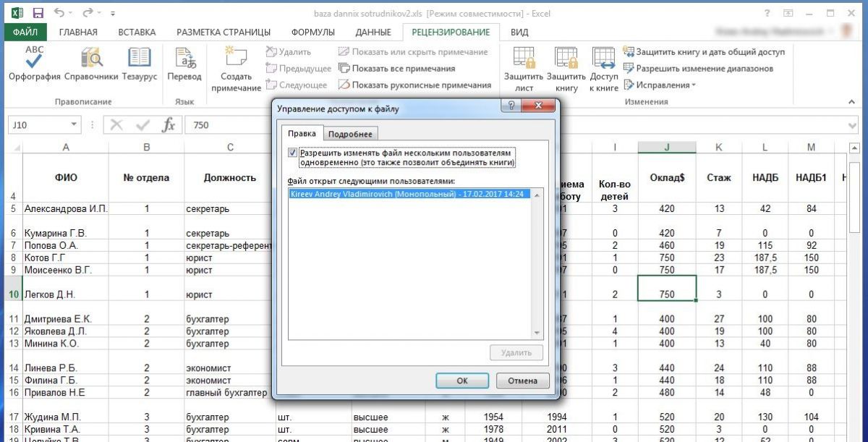This screenshot has width=868, height=442.
Task: Open the quick access toolbar customize dropdown
Action: click(x=112, y=14)
